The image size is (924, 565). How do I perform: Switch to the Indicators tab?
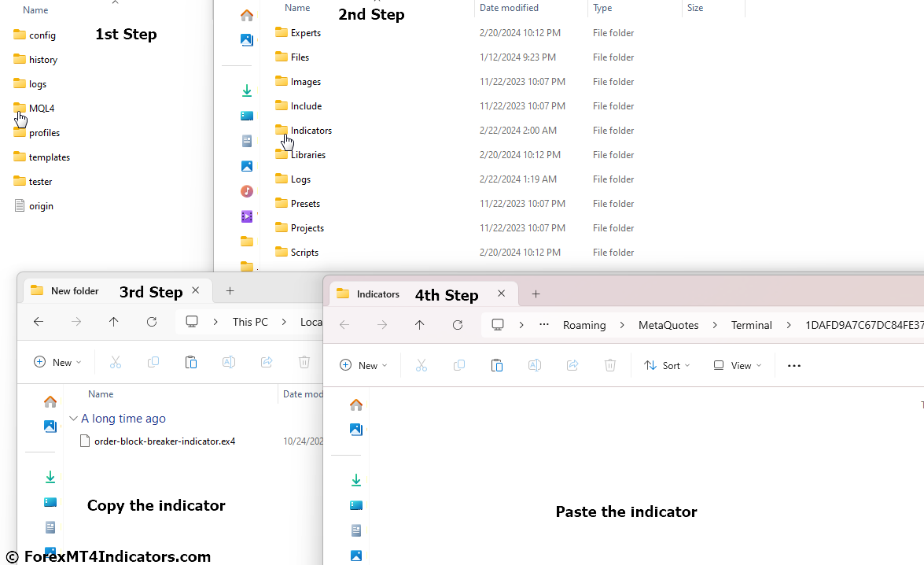pyautogui.click(x=377, y=294)
